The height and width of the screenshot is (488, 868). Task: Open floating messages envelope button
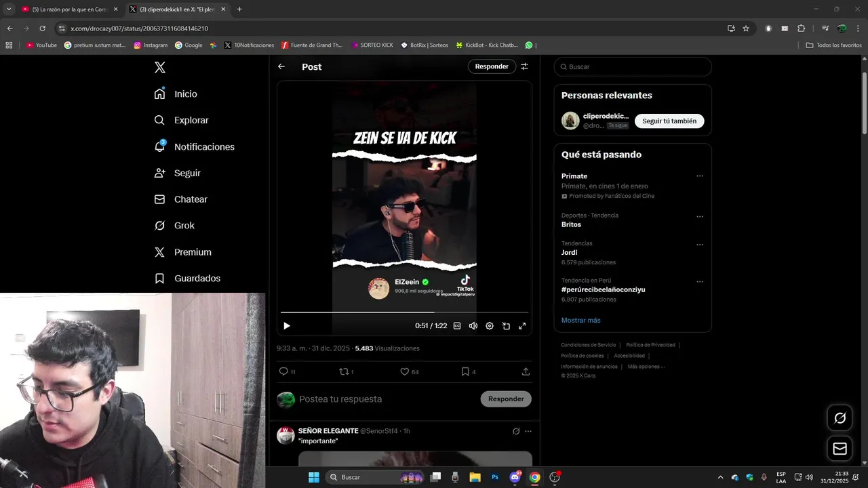pyautogui.click(x=840, y=449)
